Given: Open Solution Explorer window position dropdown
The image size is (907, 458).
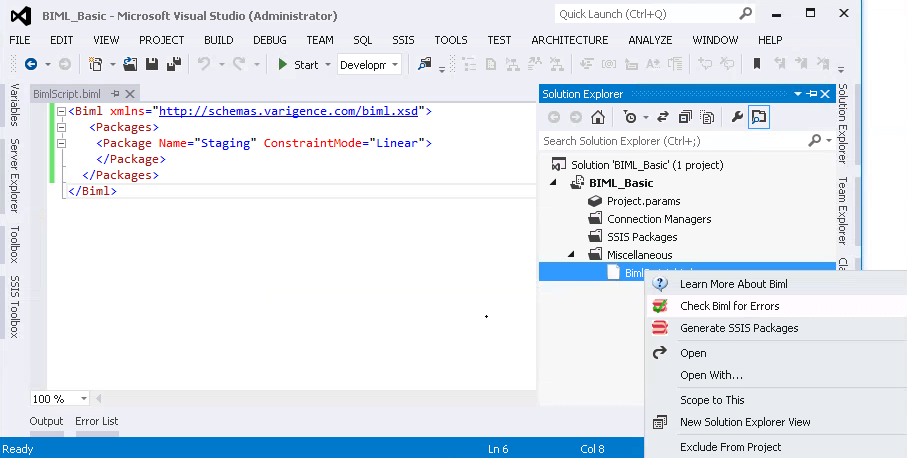Looking at the screenshot, I should tap(798, 94).
